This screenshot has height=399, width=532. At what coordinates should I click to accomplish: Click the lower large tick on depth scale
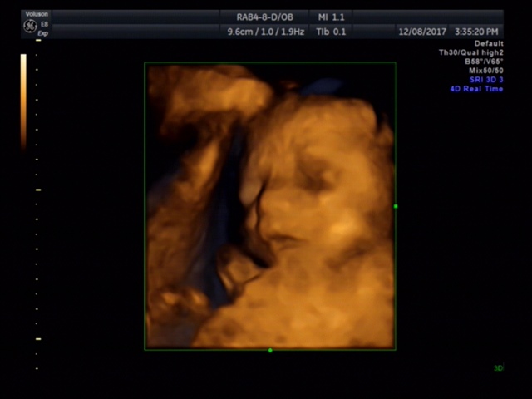pyautogui.click(x=38, y=339)
